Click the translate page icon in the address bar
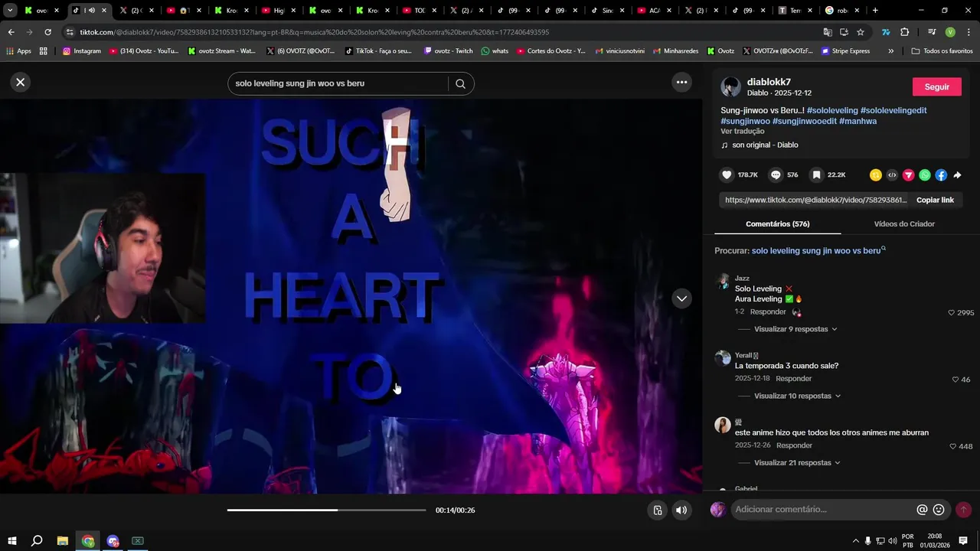 tap(828, 32)
